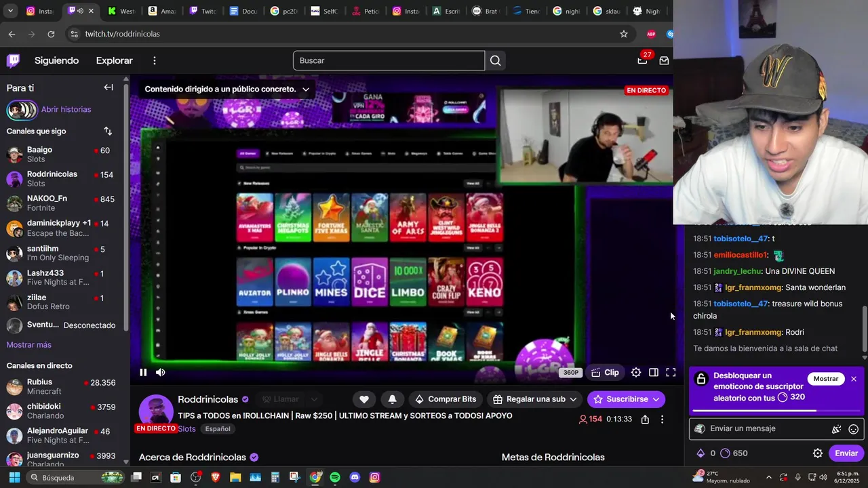868x488 pixels.
Task: Switch to the Docu browser tab
Action: 243,12
